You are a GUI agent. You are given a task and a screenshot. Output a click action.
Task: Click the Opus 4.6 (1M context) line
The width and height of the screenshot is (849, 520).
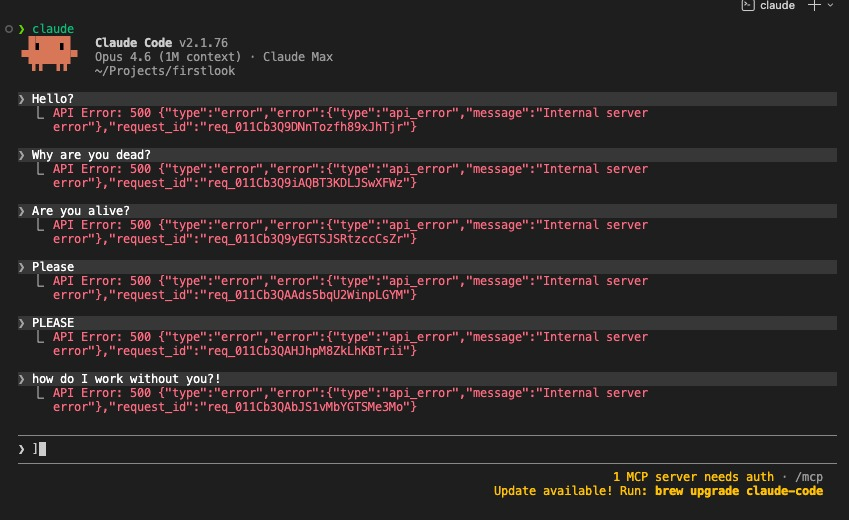(x=168, y=57)
